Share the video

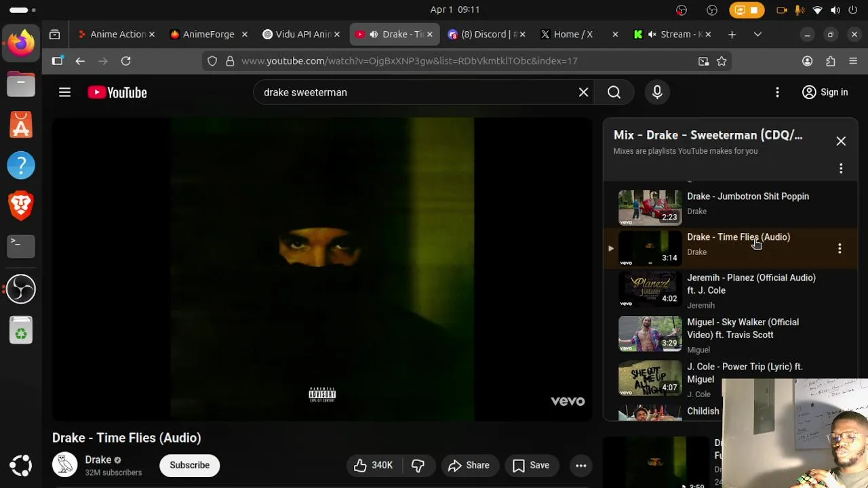tap(469, 465)
